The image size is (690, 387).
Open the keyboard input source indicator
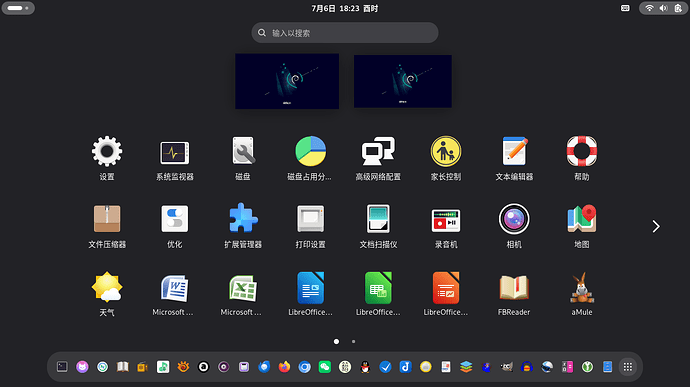625,8
